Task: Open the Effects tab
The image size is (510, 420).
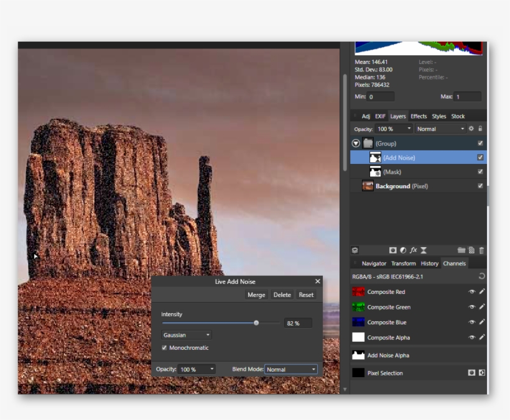Action: coord(419,116)
